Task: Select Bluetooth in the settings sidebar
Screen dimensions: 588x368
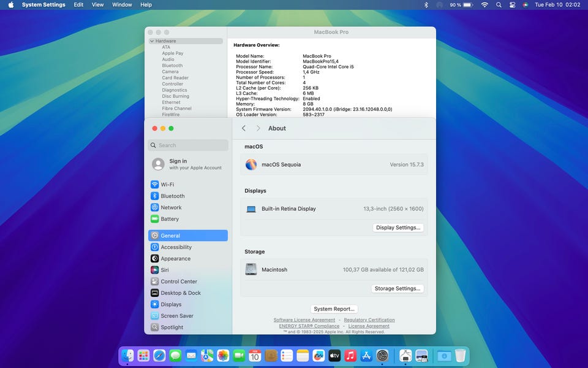Action: [172, 196]
